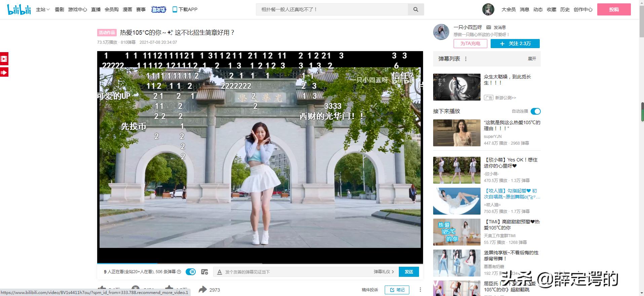Click uploader name superYJN

pos(493,137)
